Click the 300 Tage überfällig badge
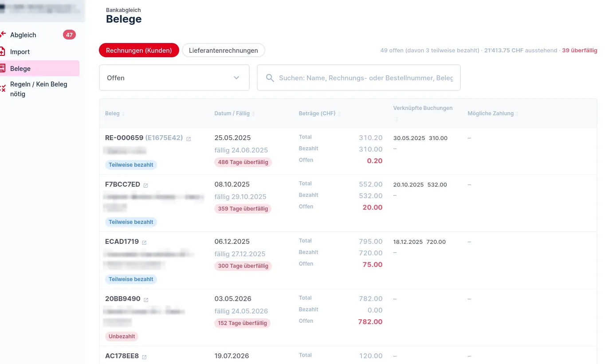Viewport: 605px width, 364px height. tap(243, 266)
